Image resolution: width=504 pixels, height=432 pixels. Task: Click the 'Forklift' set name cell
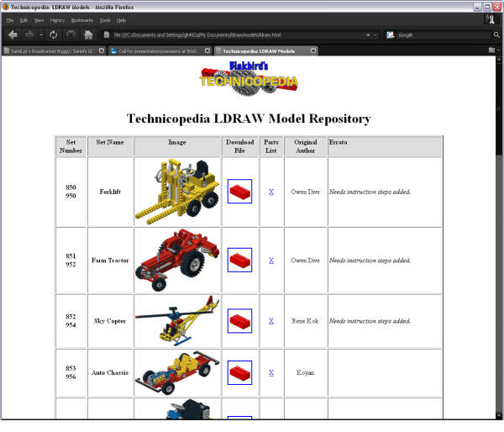pos(110,192)
